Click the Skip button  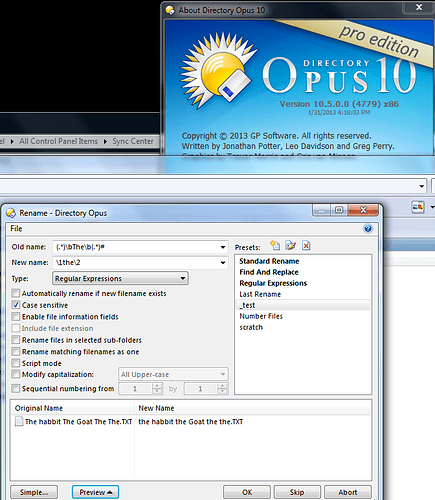[297, 492]
